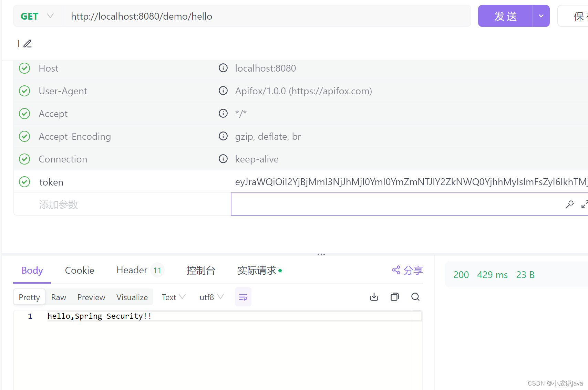Uncheck the Host header row

coord(24,68)
